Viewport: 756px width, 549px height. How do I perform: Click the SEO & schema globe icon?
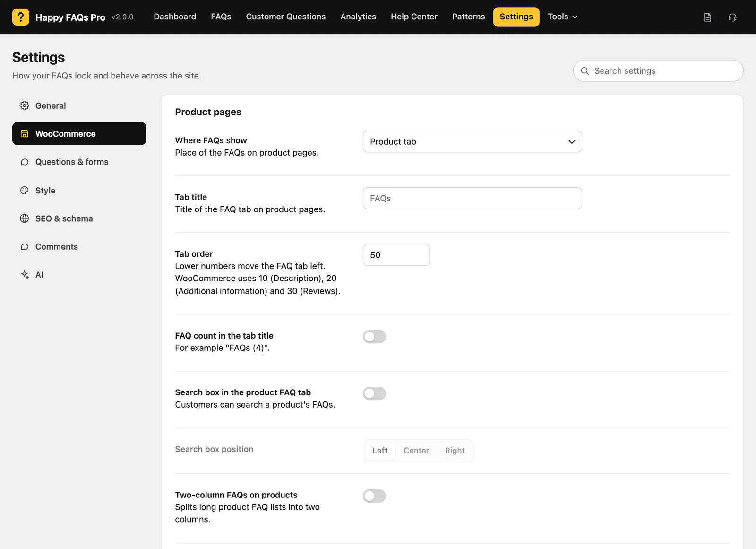[25, 218]
